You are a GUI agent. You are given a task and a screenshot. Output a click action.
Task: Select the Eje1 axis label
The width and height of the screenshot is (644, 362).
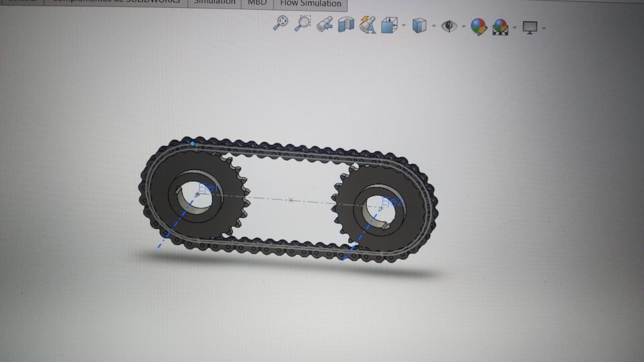209,188
